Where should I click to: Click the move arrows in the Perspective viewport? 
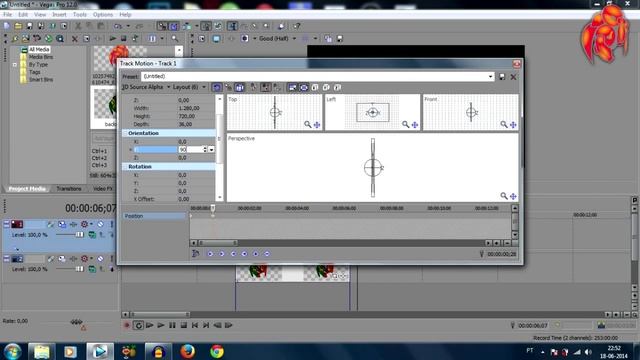coord(513,196)
